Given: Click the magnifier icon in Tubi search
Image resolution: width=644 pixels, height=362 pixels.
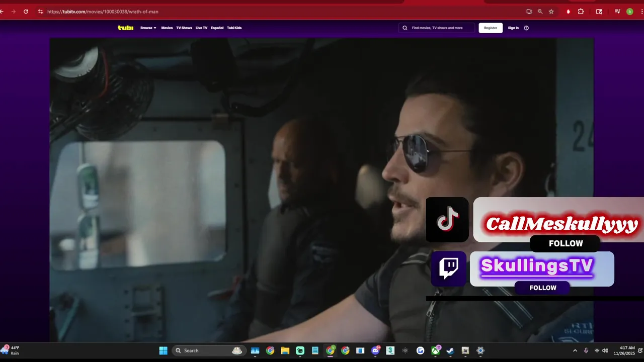Looking at the screenshot, I should click(405, 28).
